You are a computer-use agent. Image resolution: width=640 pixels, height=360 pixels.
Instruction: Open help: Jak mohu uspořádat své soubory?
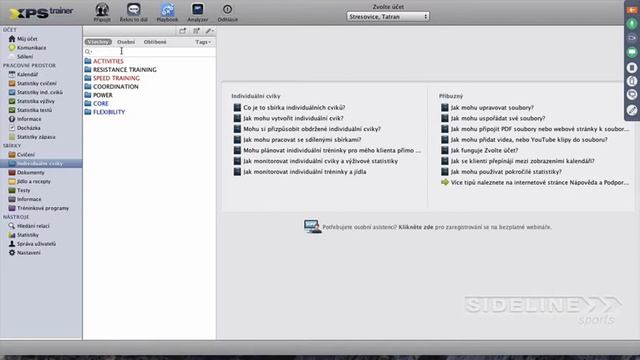(493, 118)
